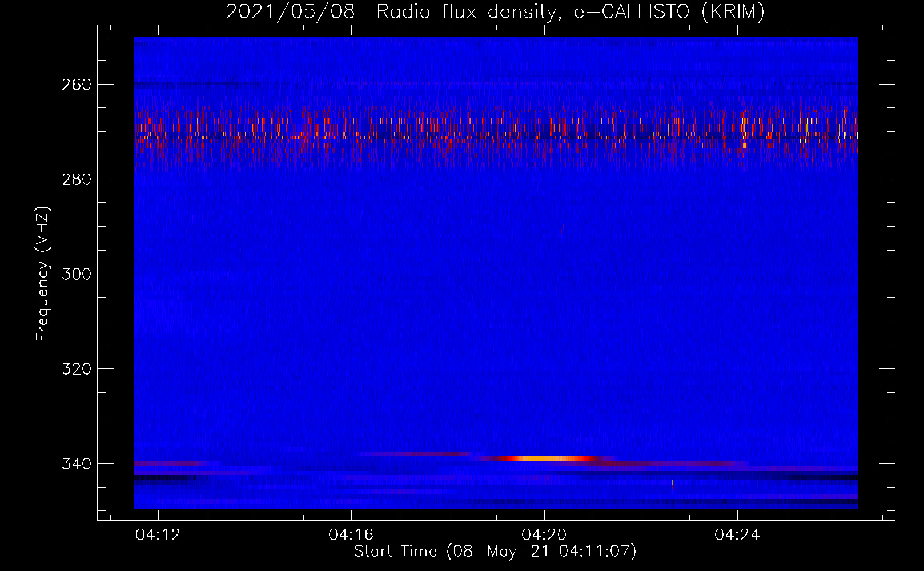This screenshot has width=924, height=571.
Task: Click the 260 frequency tick label
Action: coord(77,85)
